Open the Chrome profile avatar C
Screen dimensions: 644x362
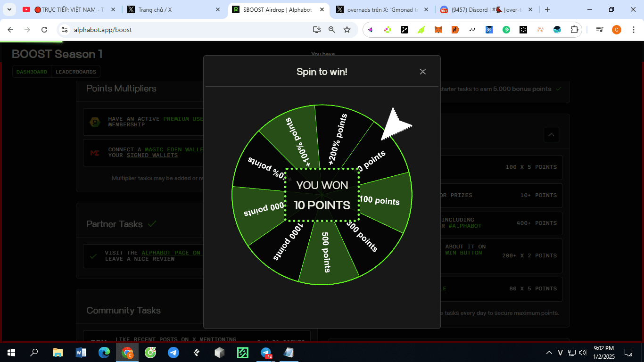point(616,30)
